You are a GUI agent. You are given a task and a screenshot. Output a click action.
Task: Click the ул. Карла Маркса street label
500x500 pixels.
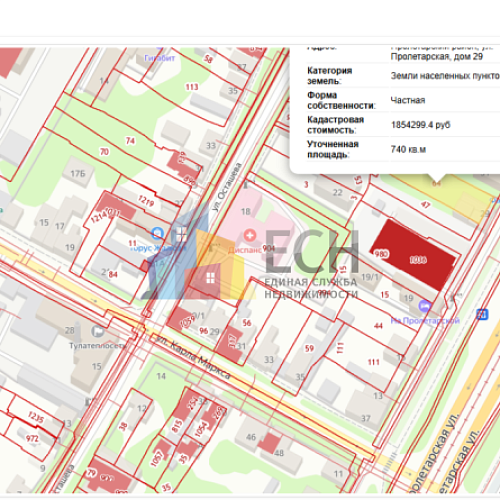pyautogui.click(x=194, y=357)
